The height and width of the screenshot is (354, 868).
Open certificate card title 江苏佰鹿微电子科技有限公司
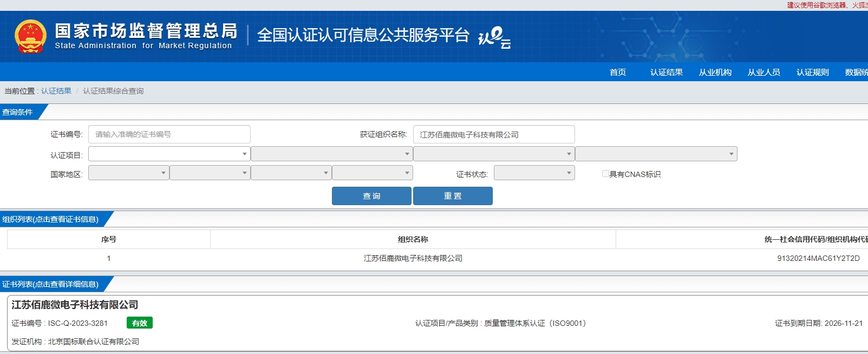75,305
